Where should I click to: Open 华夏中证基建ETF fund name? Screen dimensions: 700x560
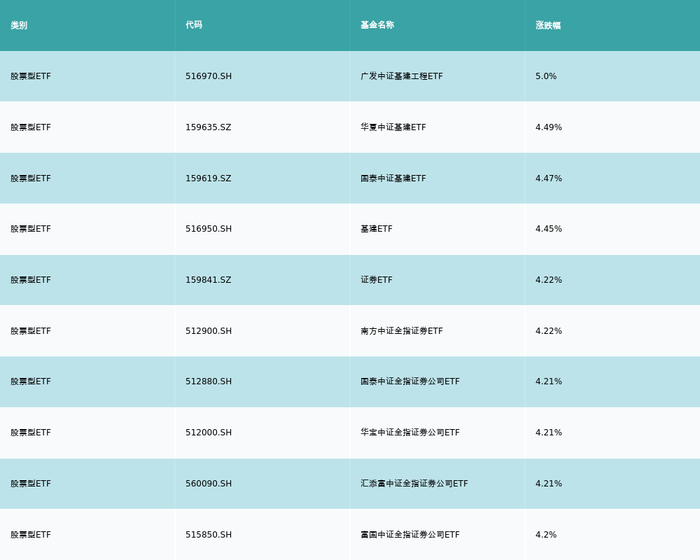393,127
